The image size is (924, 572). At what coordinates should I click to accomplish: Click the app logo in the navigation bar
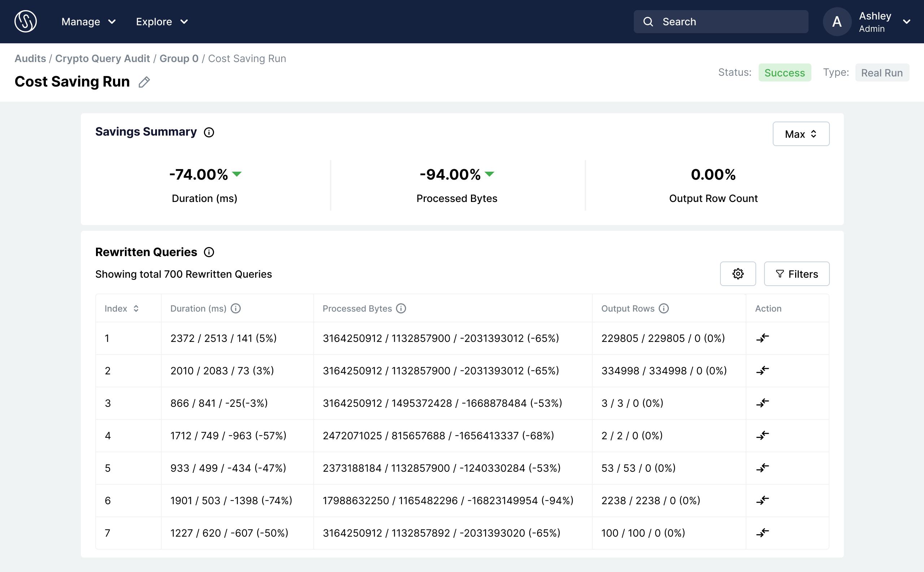click(x=25, y=22)
